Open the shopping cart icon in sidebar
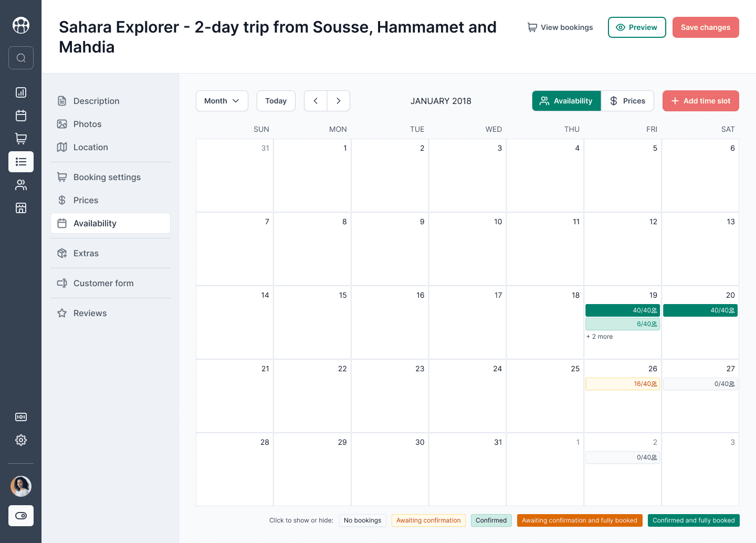The image size is (756, 543). pos(21,139)
